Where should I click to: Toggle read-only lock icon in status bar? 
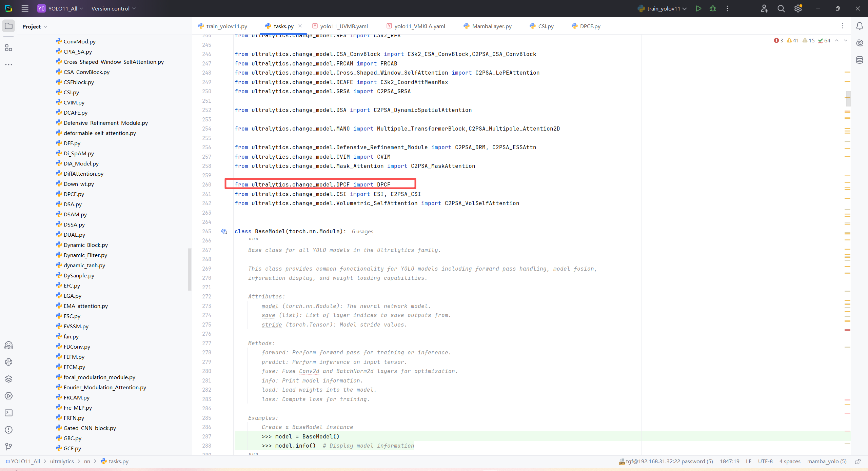point(857,462)
